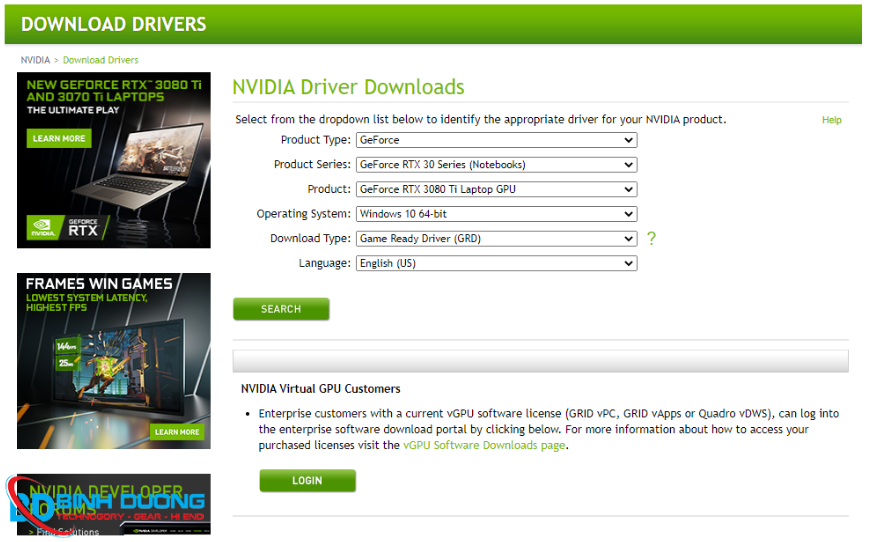Click the Download Drivers breadcrumb
This screenshot has height=542, width=869.
pyautogui.click(x=100, y=60)
